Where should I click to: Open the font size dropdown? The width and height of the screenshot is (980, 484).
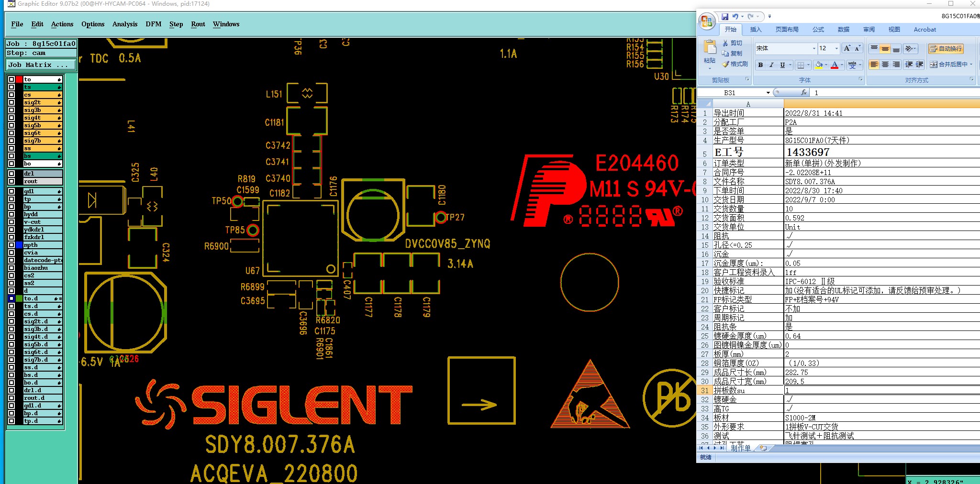(836, 48)
